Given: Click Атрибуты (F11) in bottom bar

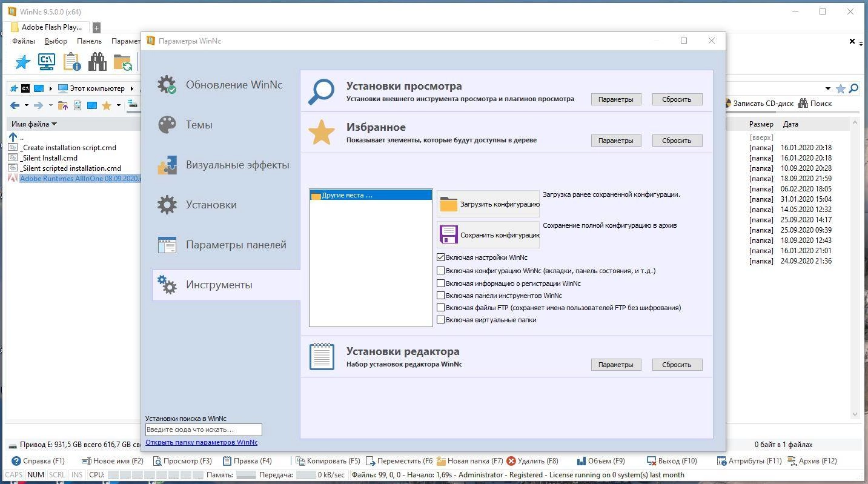Looking at the screenshot, I should 749,461.
